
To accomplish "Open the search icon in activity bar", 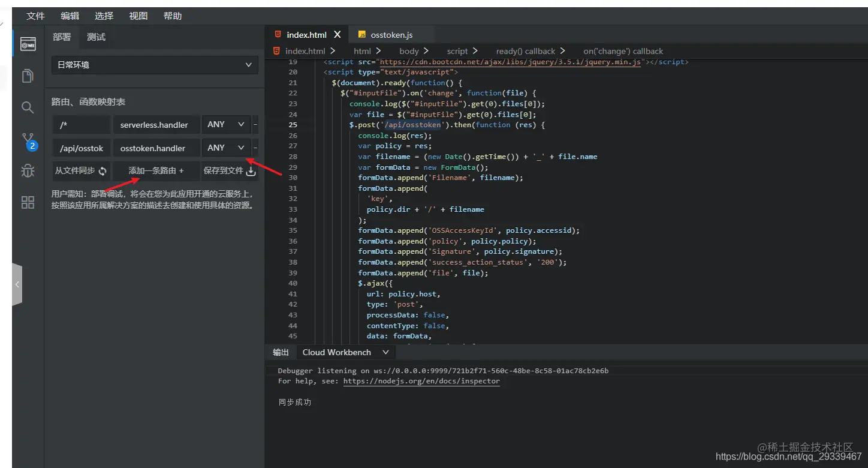I will point(28,107).
